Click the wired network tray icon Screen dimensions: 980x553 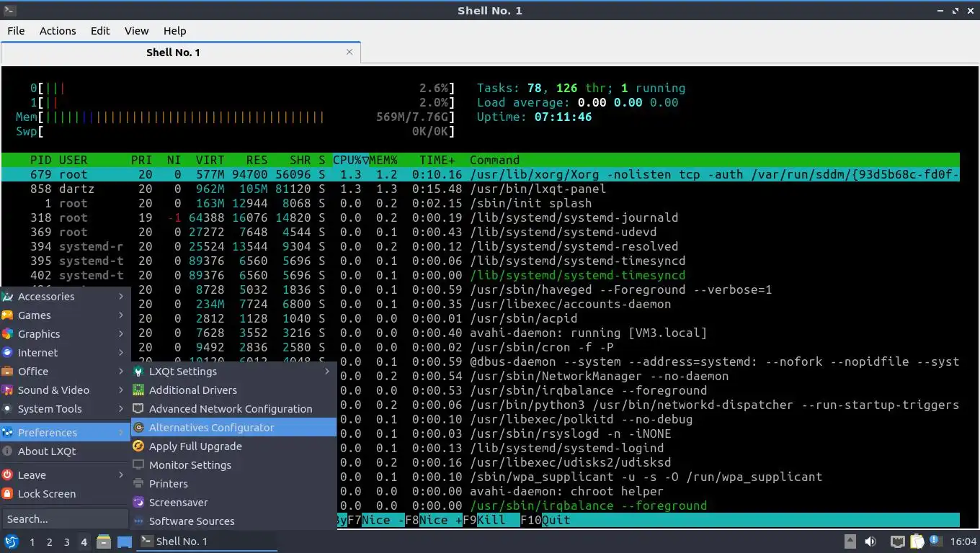pyautogui.click(x=897, y=541)
